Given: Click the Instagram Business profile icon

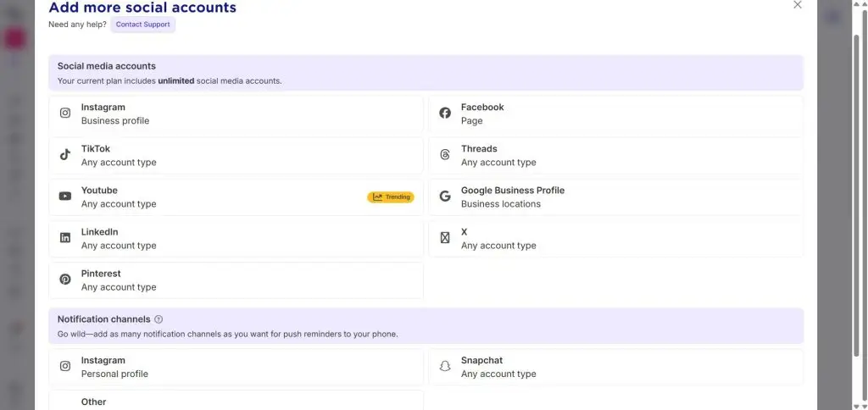Looking at the screenshot, I should tap(65, 113).
